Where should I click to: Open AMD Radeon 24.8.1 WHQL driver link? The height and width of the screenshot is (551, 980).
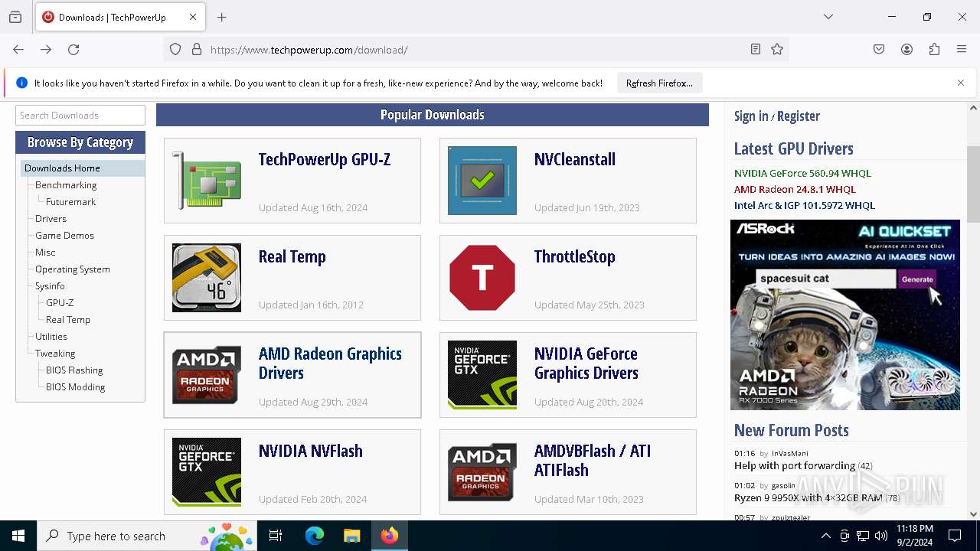795,190
